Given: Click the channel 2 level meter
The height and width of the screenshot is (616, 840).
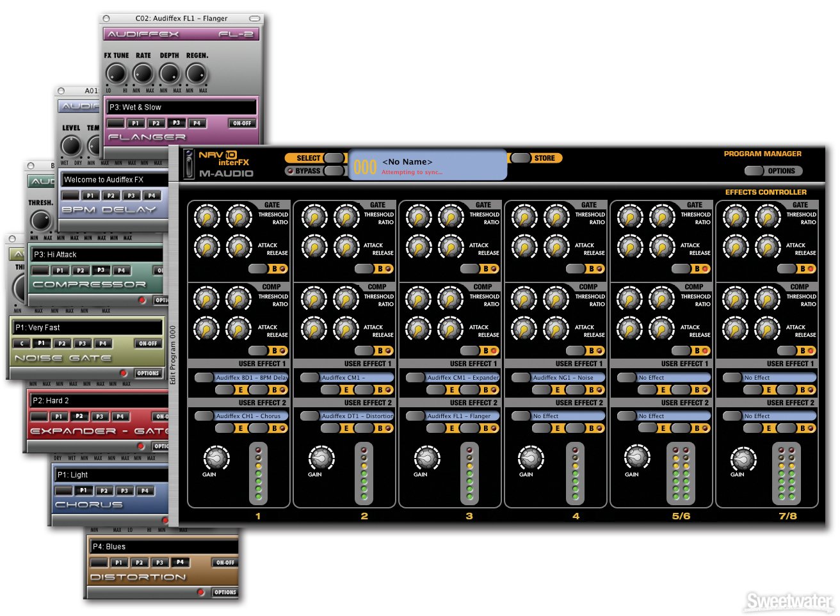Looking at the screenshot, I should click(364, 474).
